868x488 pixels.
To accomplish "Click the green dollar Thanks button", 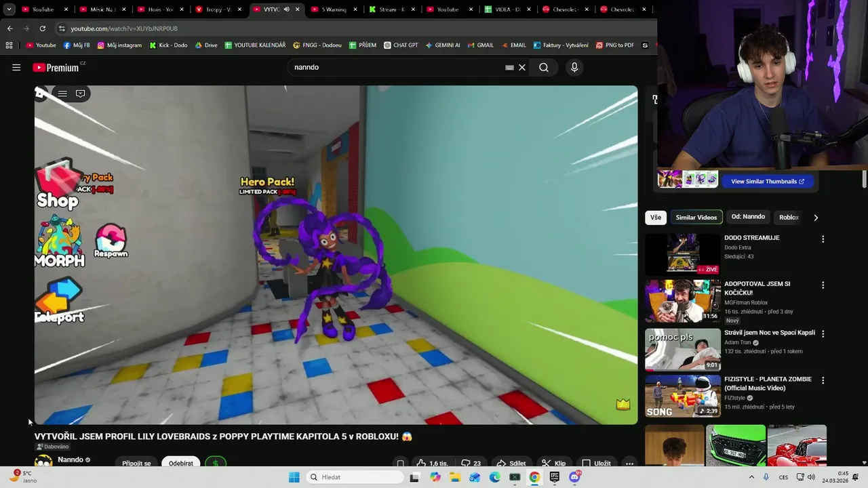I will coord(216,463).
